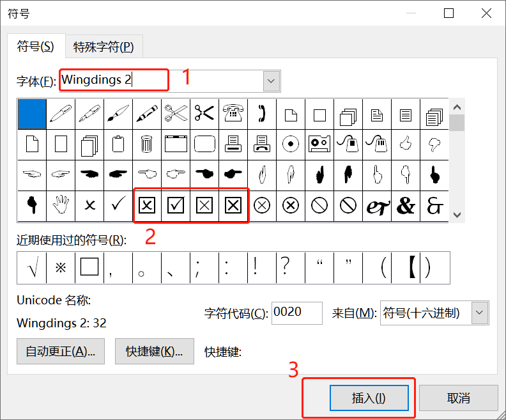Click the symbol grid scroll down arrow
The image size is (506, 420).
click(457, 215)
